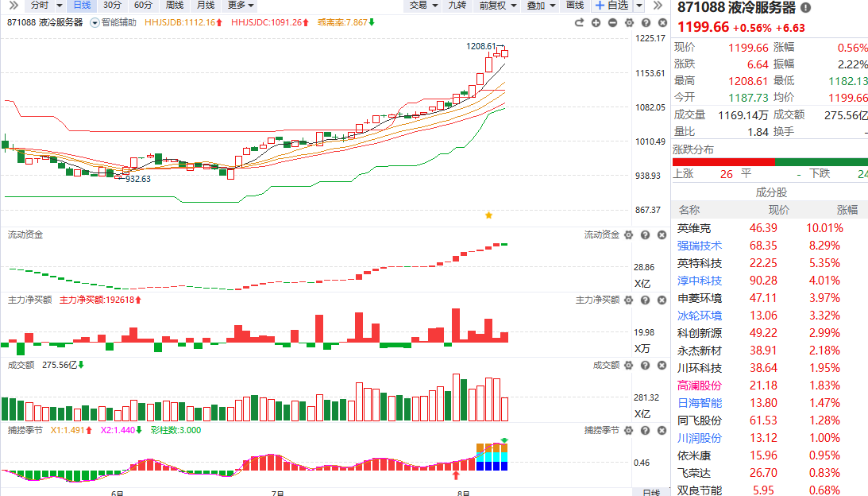Click the 主力净买额:192618 value label
The image size is (868, 496).
100,300
